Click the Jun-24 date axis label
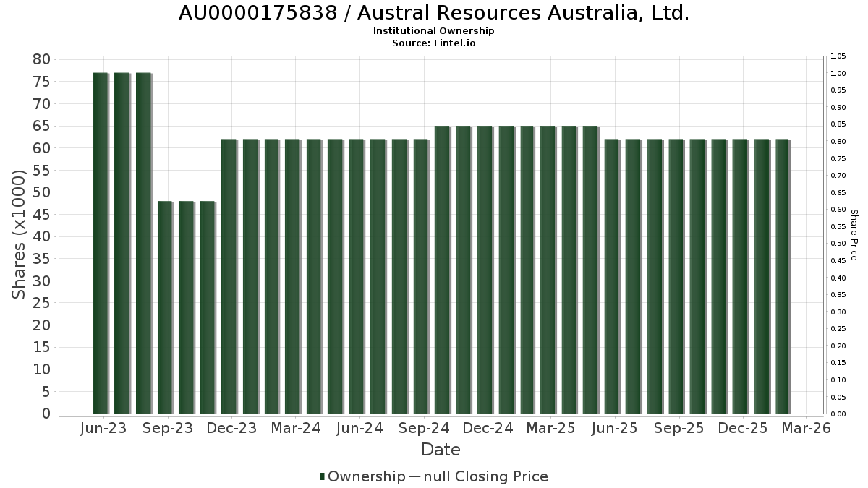The height and width of the screenshot is (488, 868). pyautogui.click(x=359, y=428)
